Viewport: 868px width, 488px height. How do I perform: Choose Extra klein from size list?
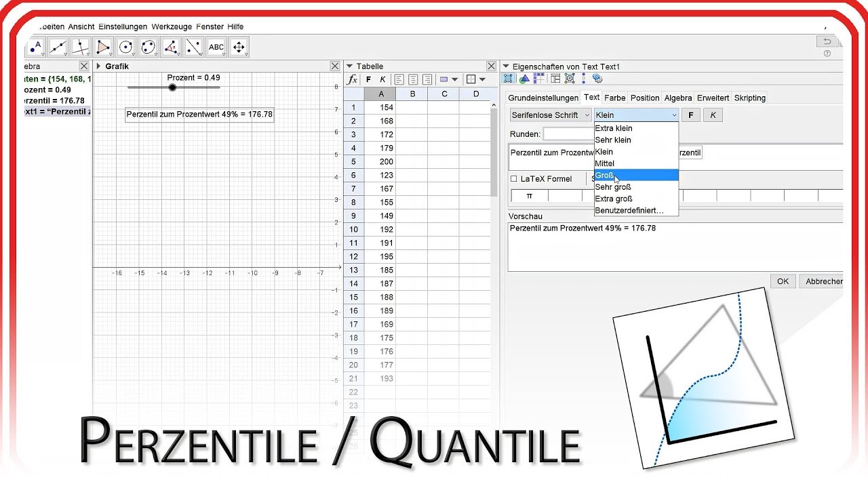point(636,128)
